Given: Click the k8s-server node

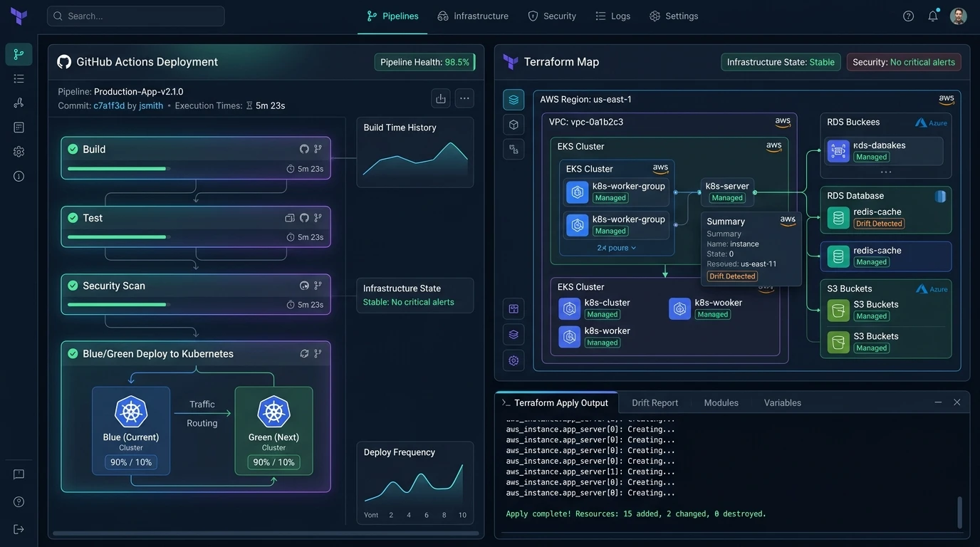Looking at the screenshot, I should pyautogui.click(x=727, y=192).
